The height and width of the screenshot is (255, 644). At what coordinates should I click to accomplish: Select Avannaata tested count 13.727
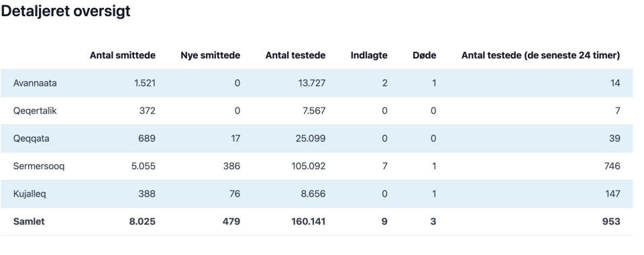pos(312,83)
